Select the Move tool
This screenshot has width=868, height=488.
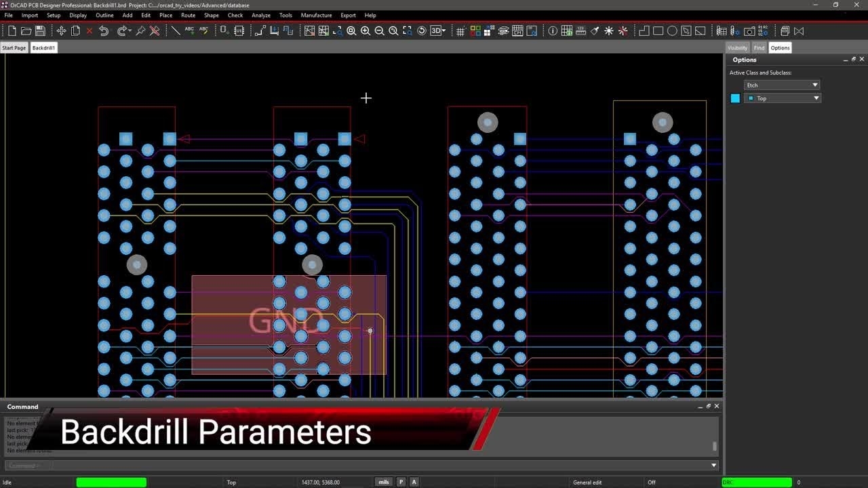(x=60, y=31)
